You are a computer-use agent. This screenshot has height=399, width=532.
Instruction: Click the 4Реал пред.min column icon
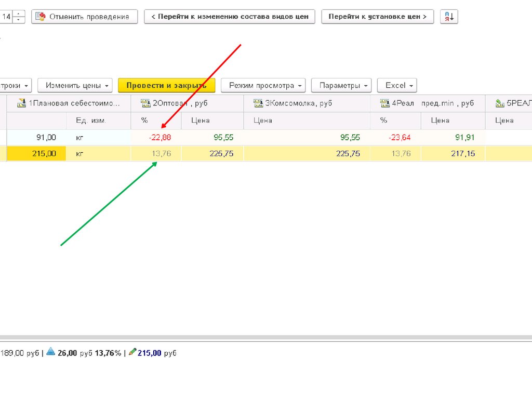[385, 103]
